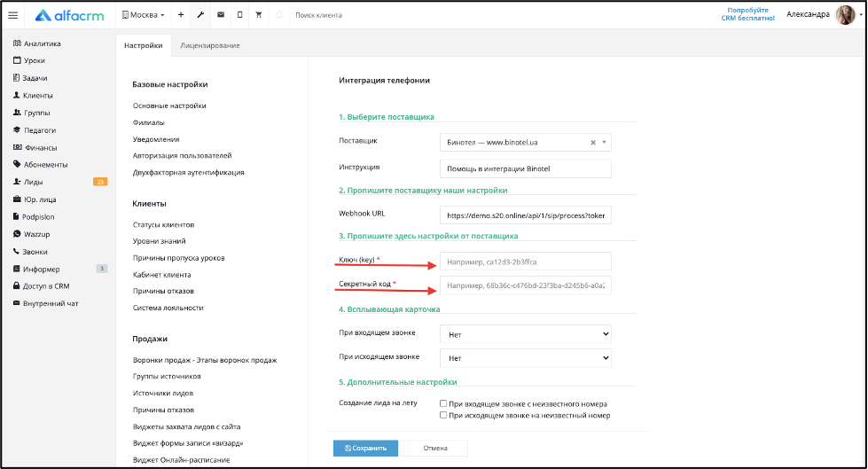Open Уроки in the sidebar
The width and height of the screenshot is (868, 469).
pos(29,60)
